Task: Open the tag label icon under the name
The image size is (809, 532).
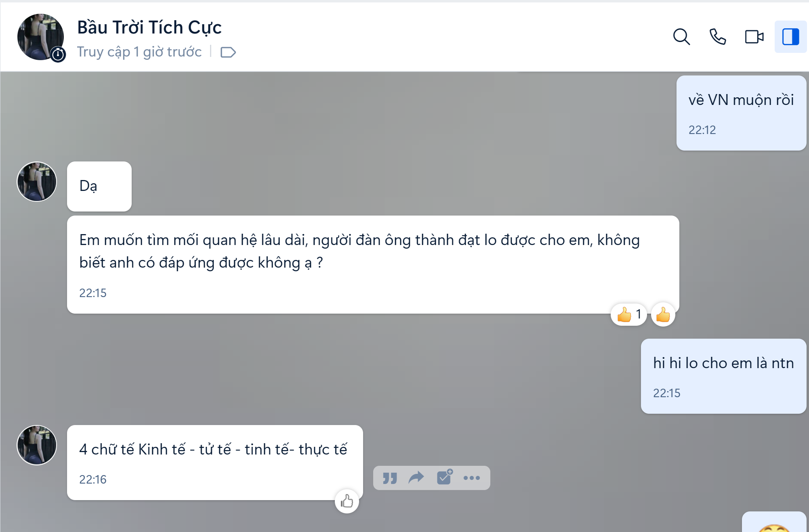Action: 228,52
